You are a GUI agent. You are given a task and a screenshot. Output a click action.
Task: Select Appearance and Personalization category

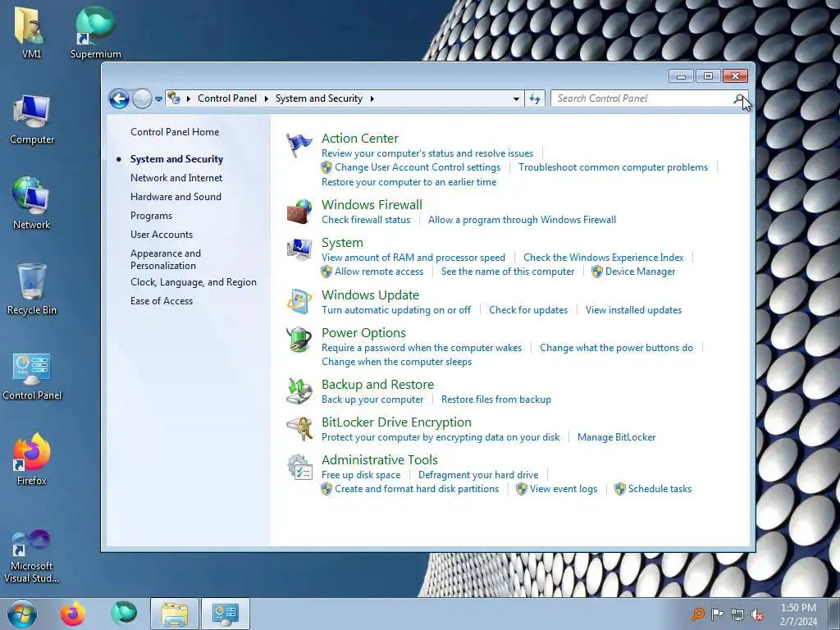166,259
